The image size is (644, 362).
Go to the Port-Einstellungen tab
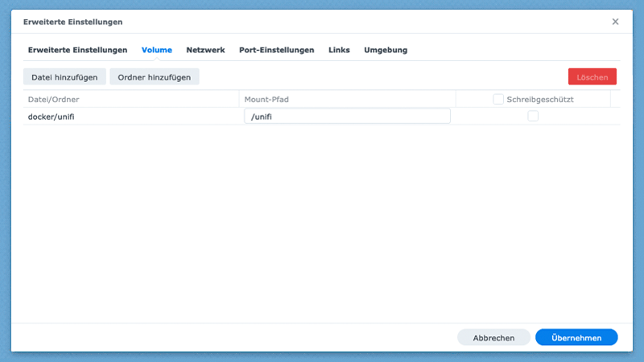coord(276,50)
